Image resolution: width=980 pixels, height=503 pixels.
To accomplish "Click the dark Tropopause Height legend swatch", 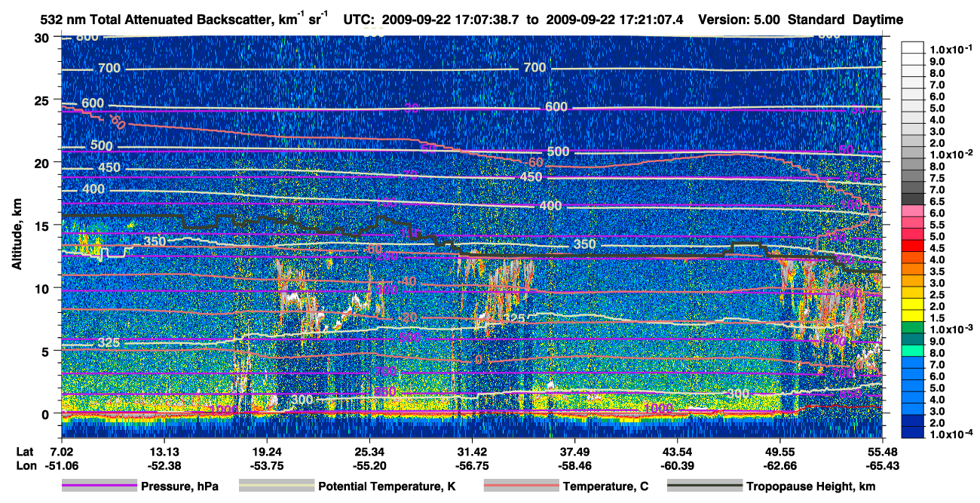I will click(705, 487).
